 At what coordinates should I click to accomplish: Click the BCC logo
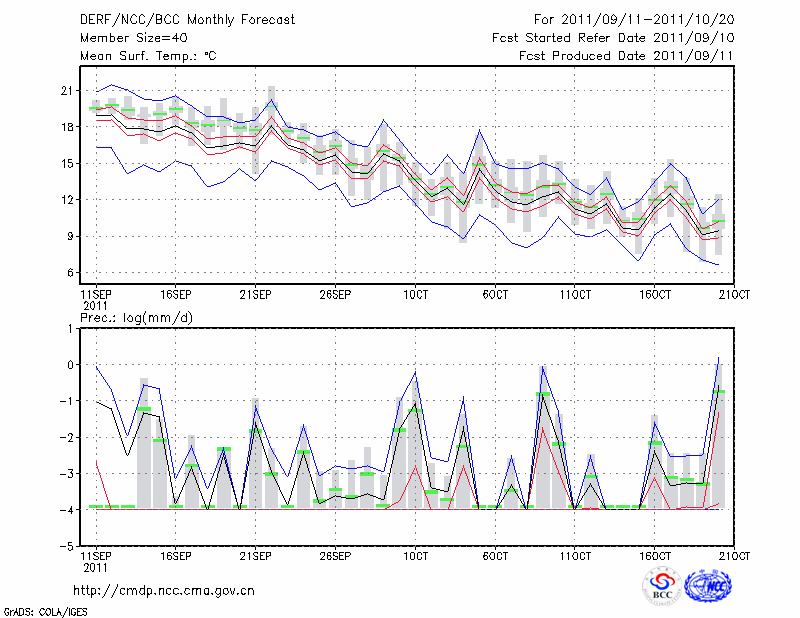tap(662, 586)
